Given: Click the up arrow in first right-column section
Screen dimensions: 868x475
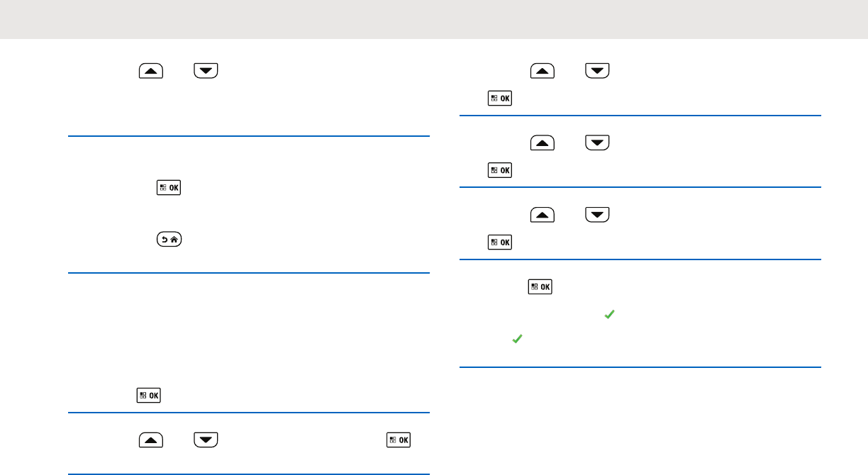Looking at the screenshot, I should pyautogui.click(x=542, y=71).
